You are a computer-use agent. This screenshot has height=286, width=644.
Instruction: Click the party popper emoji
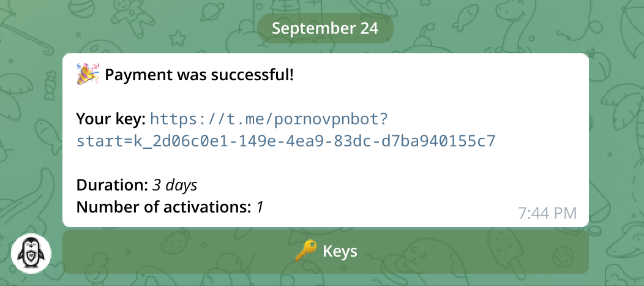(x=88, y=75)
